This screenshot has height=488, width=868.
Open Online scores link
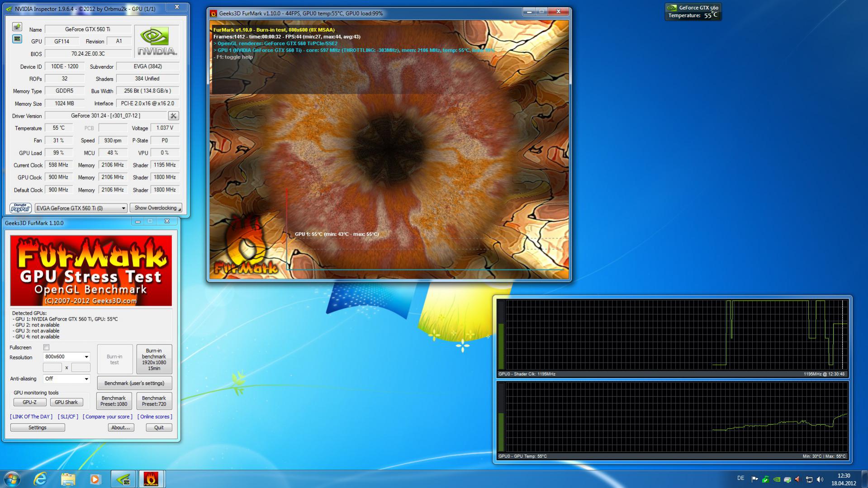pos(155,417)
